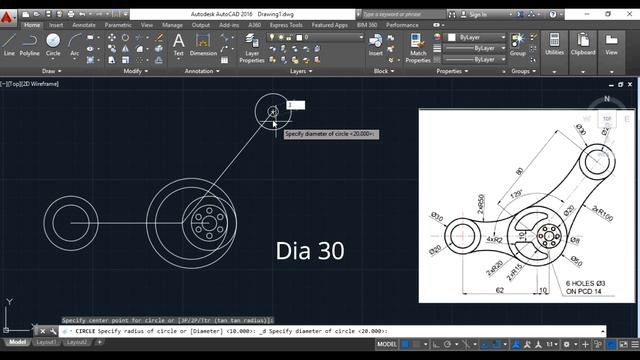Click the 2D Wireframe visual style label

[x=40, y=84]
